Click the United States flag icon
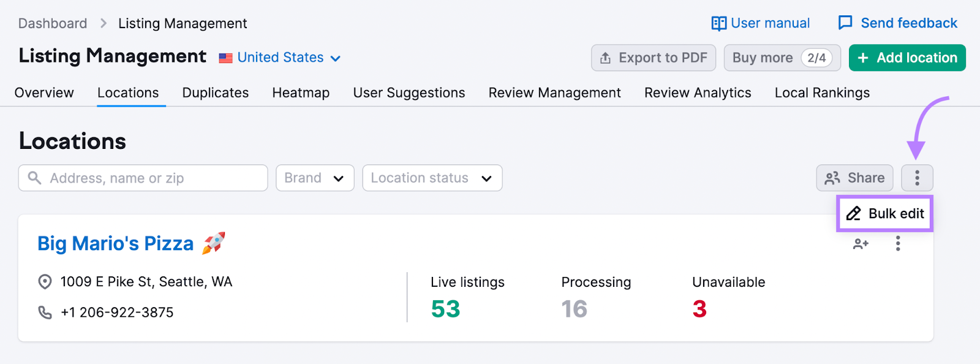The width and height of the screenshot is (980, 364). [225, 58]
